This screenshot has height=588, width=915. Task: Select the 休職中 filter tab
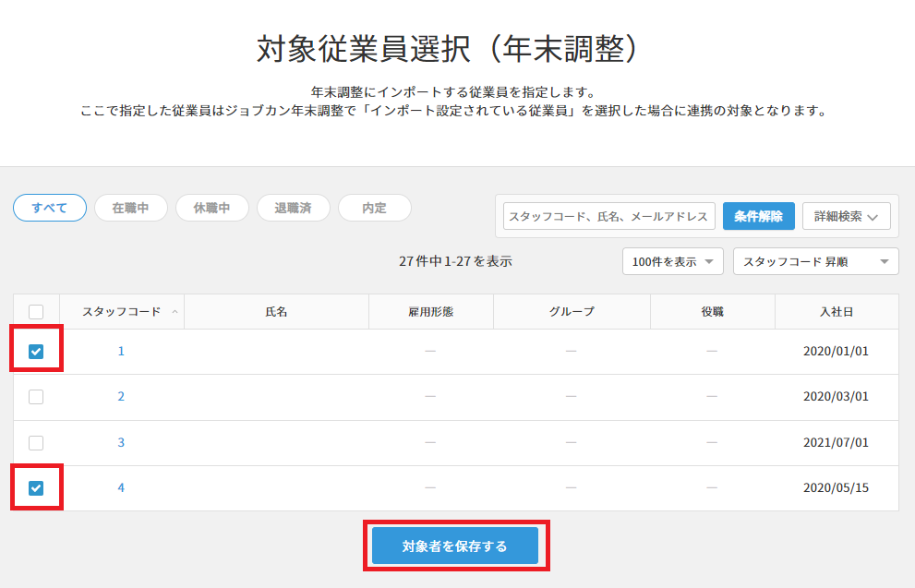coord(211,208)
